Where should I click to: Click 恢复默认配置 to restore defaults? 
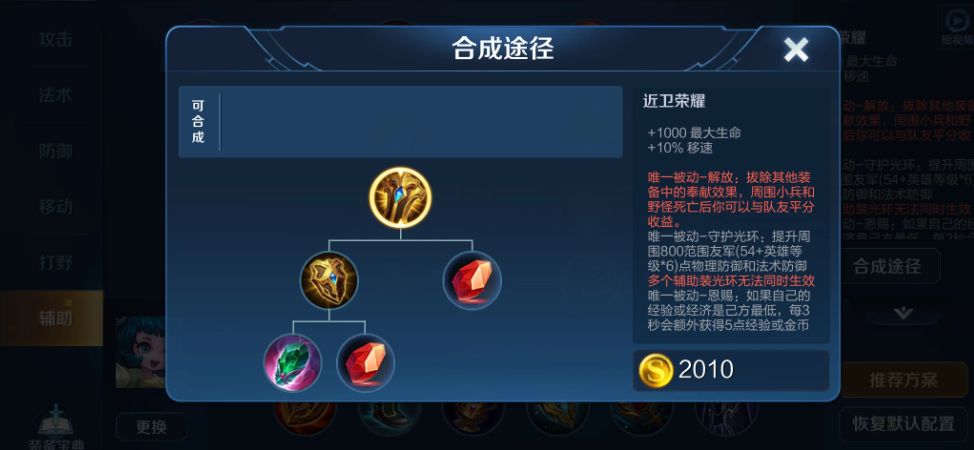pos(903,425)
